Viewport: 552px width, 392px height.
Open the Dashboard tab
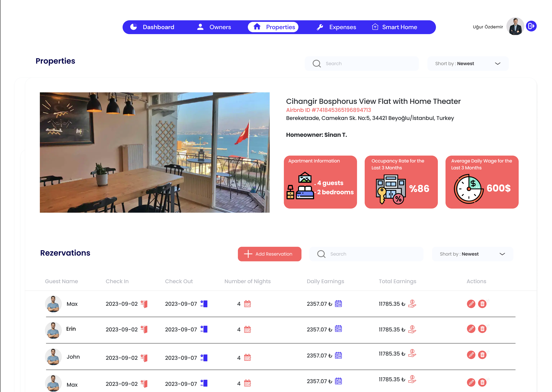(x=152, y=27)
